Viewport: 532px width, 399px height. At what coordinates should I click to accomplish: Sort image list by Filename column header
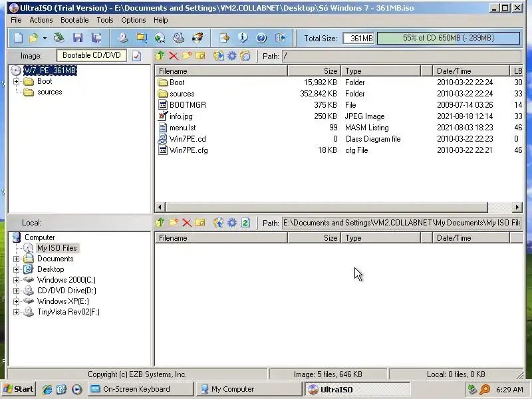(x=221, y=71)
